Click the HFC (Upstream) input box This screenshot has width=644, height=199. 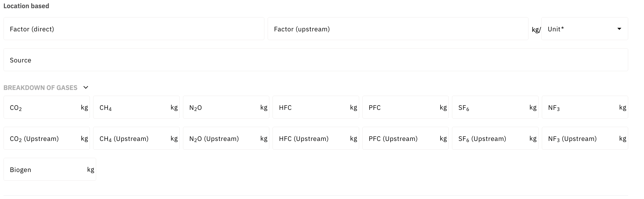[313, 138]
